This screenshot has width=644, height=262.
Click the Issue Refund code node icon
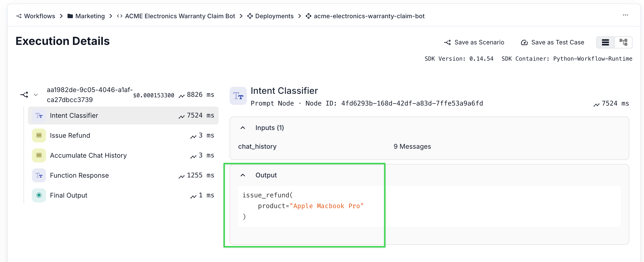[39, 135]
